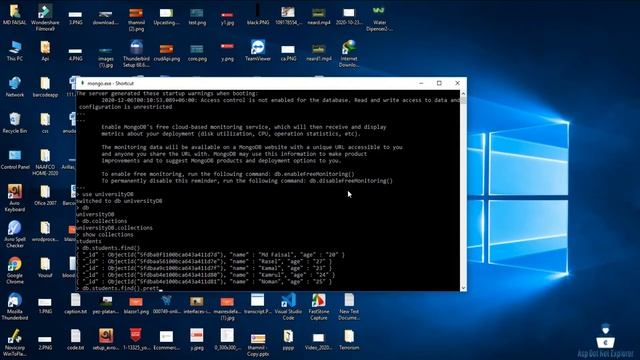Click the Noman record row
Image resolution: width=640 pixels, height=360 pixels.
coord(204,282)
